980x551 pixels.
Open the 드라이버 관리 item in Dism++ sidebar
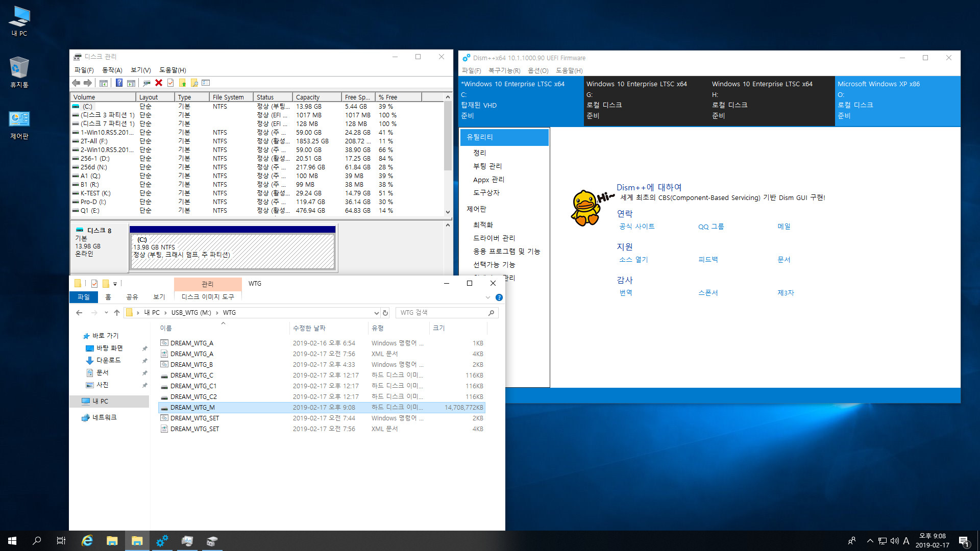point(494,238)
